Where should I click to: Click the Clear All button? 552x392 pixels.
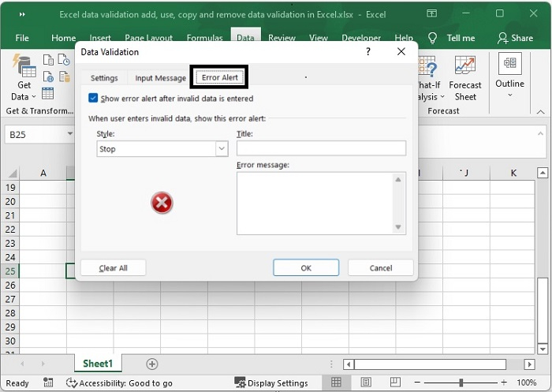[113, 267]
